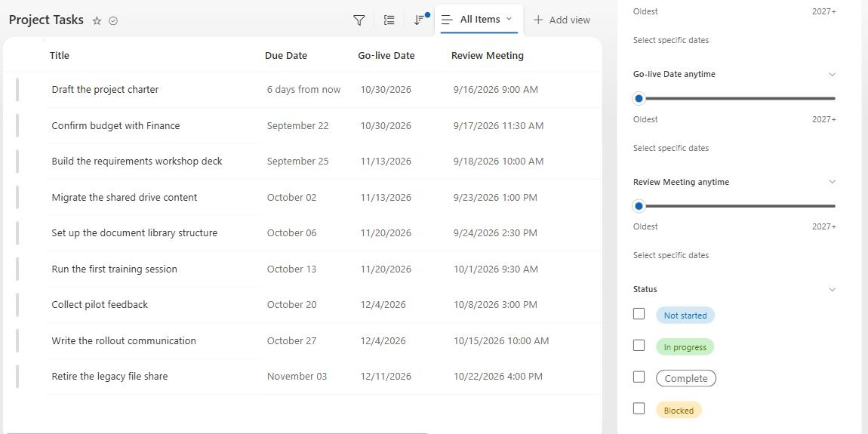
Task: Collapse the Review Meeting anytime section
Action: click(x=832, y=182)
